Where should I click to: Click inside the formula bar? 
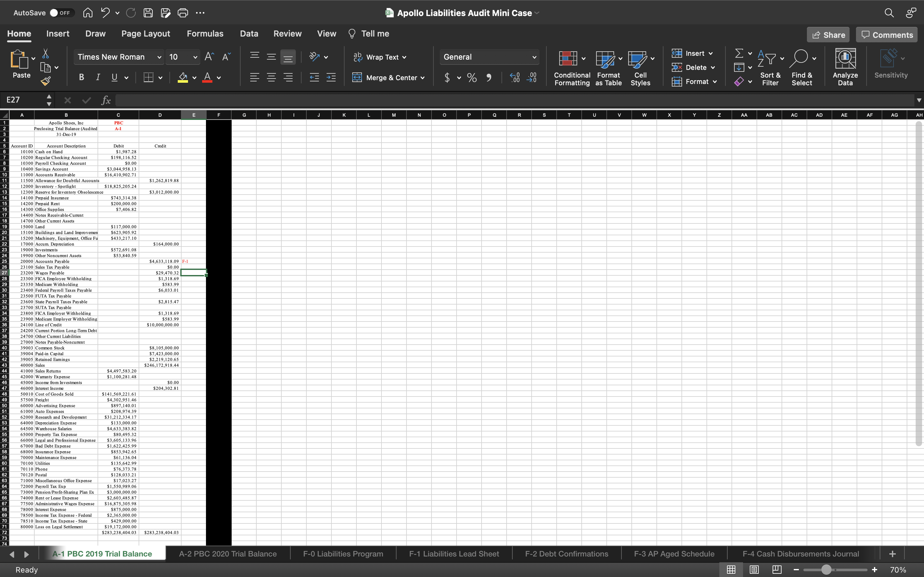click(x=305, y=100)
